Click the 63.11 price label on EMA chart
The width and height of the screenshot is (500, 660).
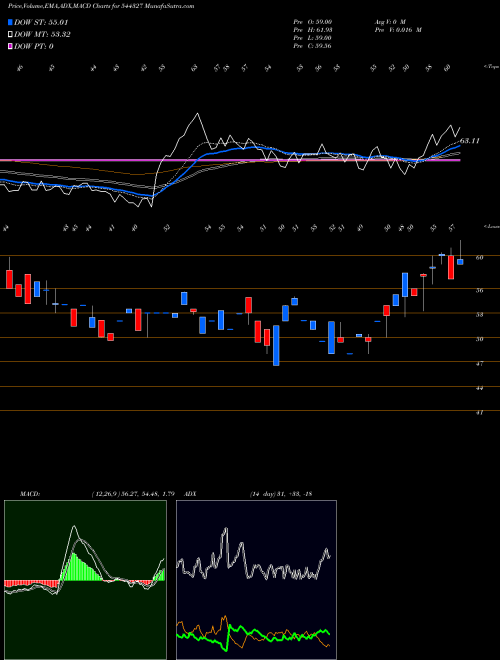pyautogui.click(x=470, y=141)
